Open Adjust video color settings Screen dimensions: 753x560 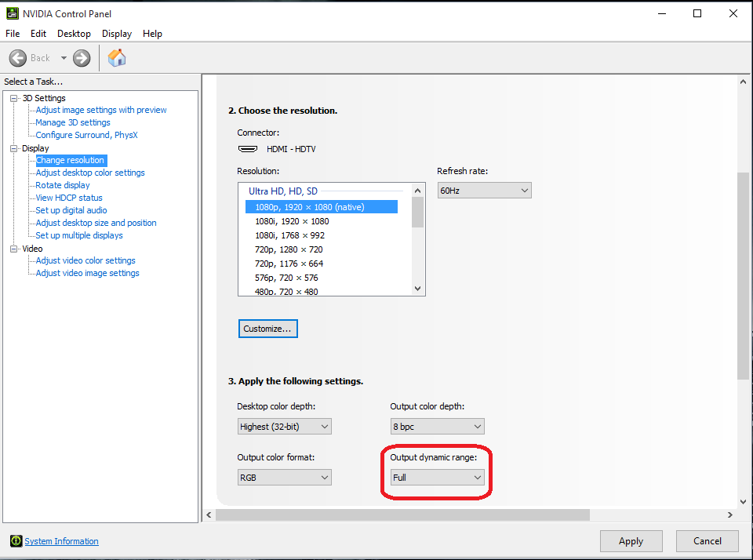pos(85,260)
